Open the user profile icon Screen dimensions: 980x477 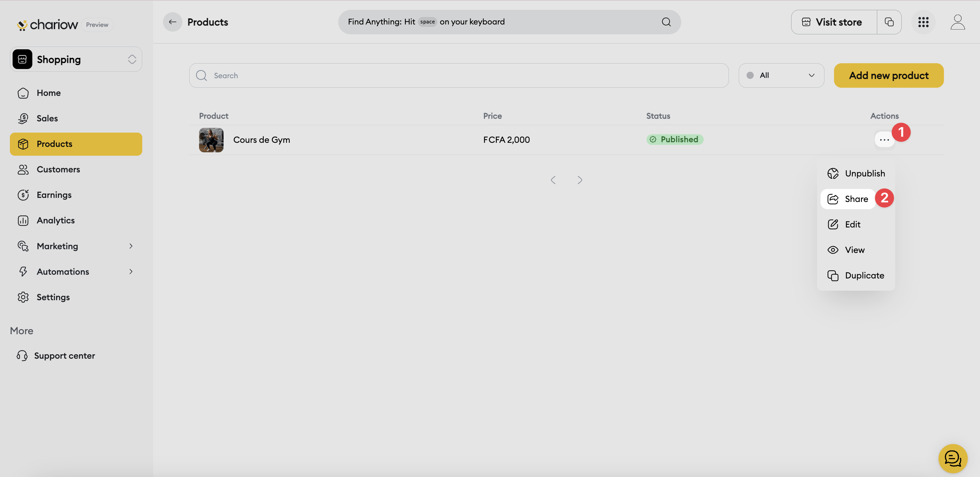(958, 22)
